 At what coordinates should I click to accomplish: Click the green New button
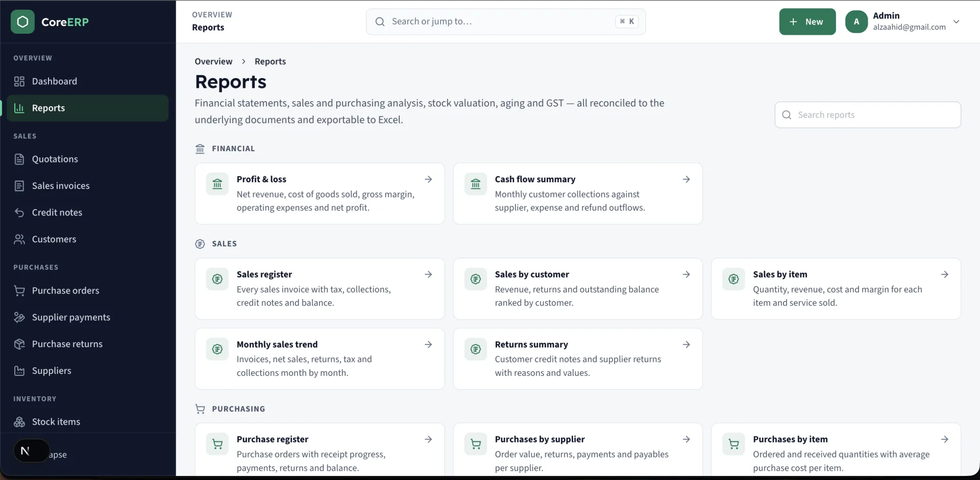pyautogui.click(x=807, y=21)
